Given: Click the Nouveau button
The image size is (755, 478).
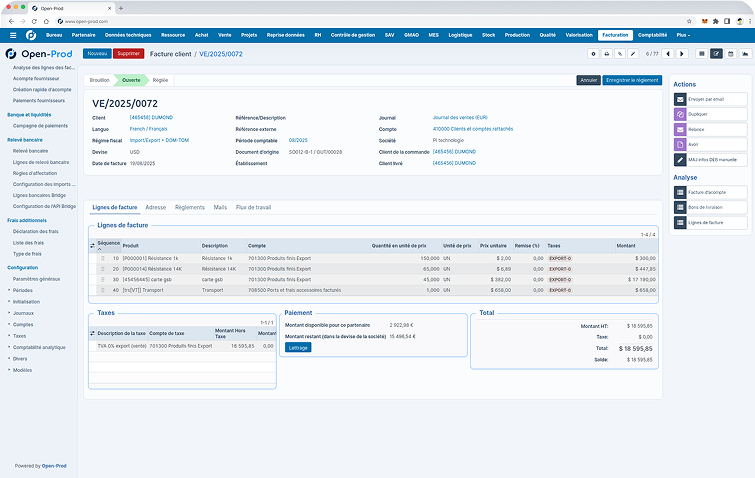Looking at the screenshot, I should [97, 53].
